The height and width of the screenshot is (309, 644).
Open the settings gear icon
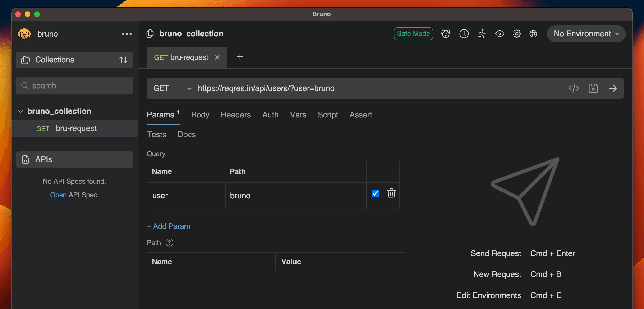tap(517, 34)
